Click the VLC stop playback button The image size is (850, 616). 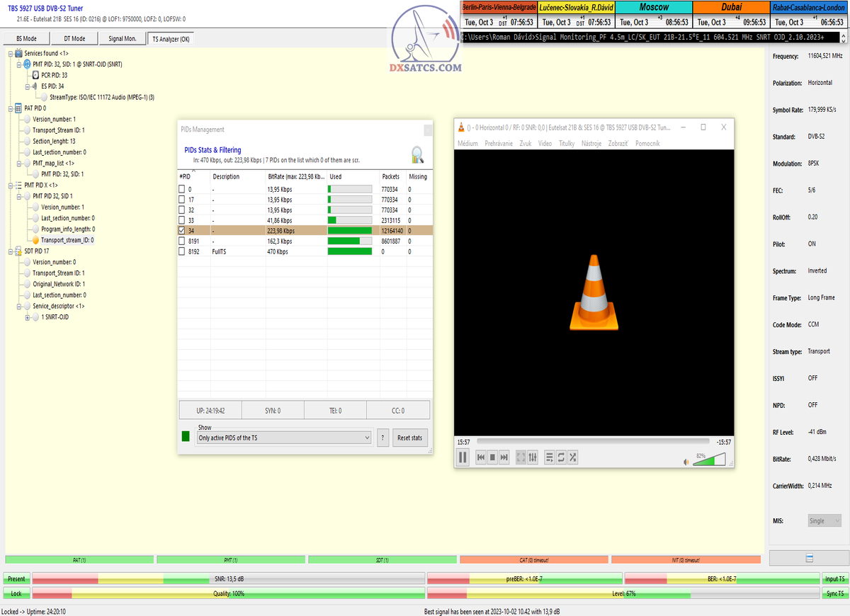pos(492,457)
